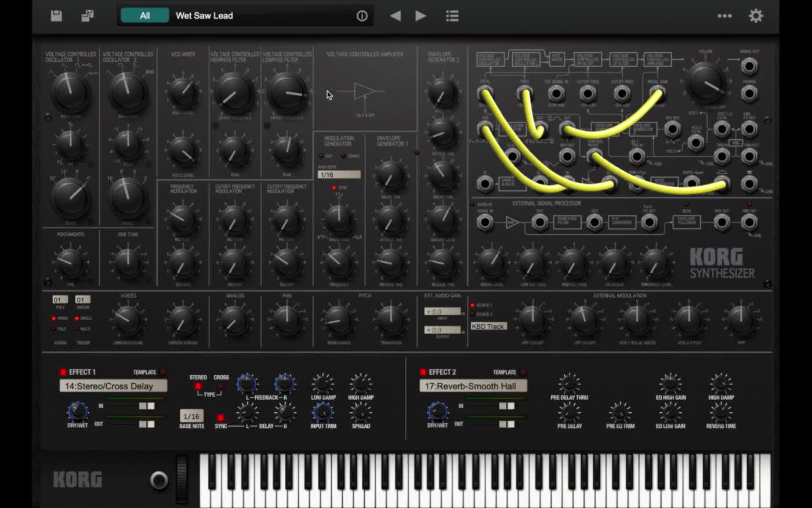Select the All preset category tab
The height and width of the screenshot is (508, 812).
tap(144, 16)
